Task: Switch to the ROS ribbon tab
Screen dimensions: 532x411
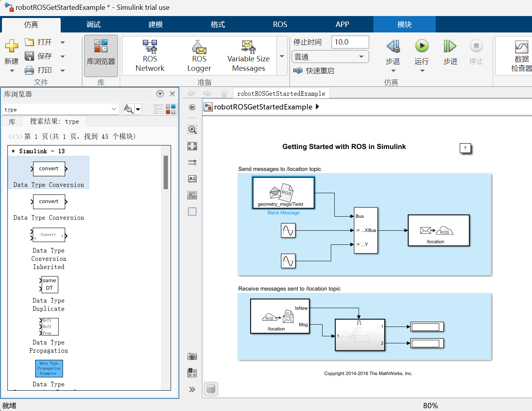Action: pyautogui.click(x=280, y=25)
